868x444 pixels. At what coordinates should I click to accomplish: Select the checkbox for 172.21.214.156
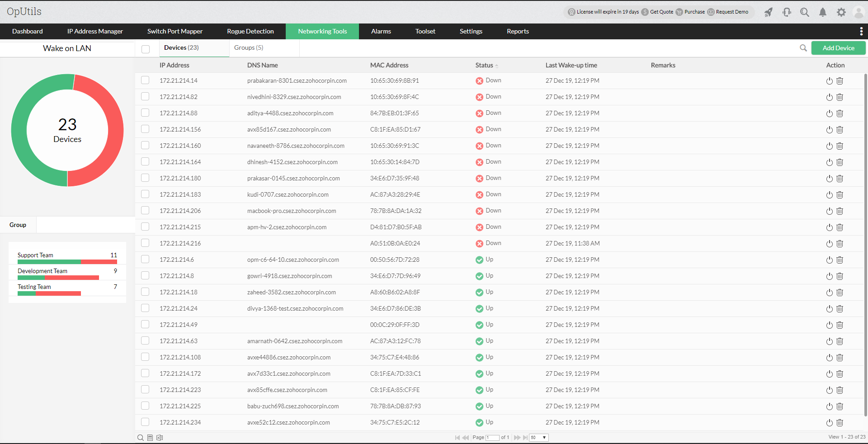click(145, 129)
